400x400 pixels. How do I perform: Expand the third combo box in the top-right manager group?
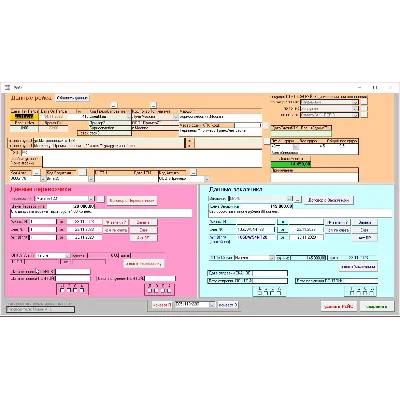tap(355, 115)
